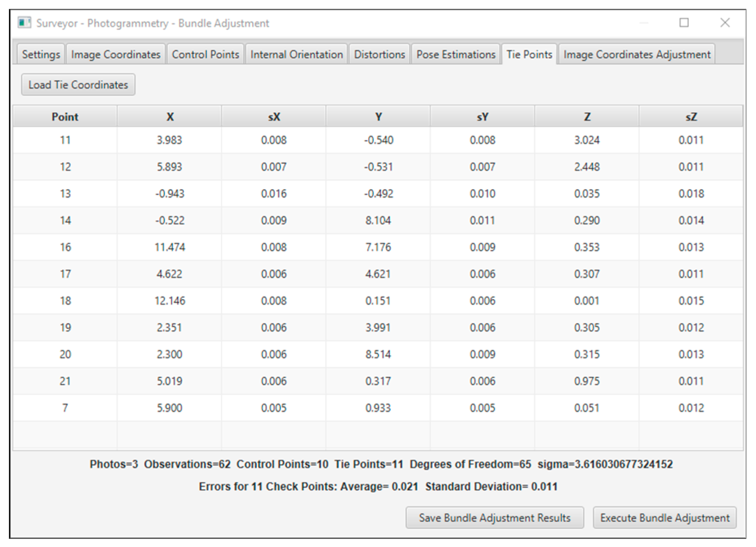The image size is (756, 547).
Task: Maximize the Bundle Adjustment window
Action: click(x=684, y=23)
